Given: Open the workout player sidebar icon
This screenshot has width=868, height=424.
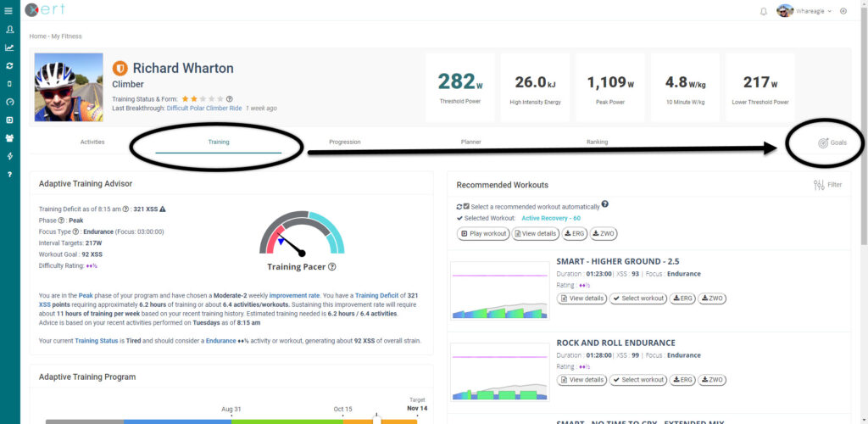Looking at the screenshot, I should click(9, 120).
